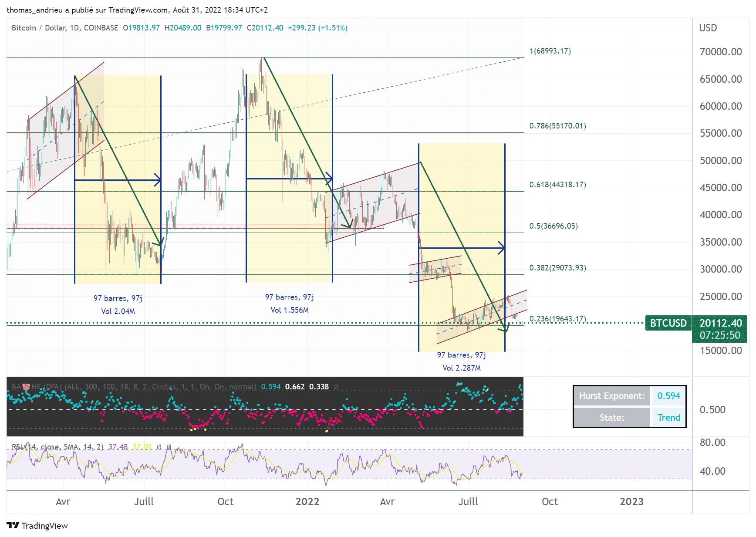Click the 0.662 value in the DFA legend

pyautogui.click(x=295, y=387)
